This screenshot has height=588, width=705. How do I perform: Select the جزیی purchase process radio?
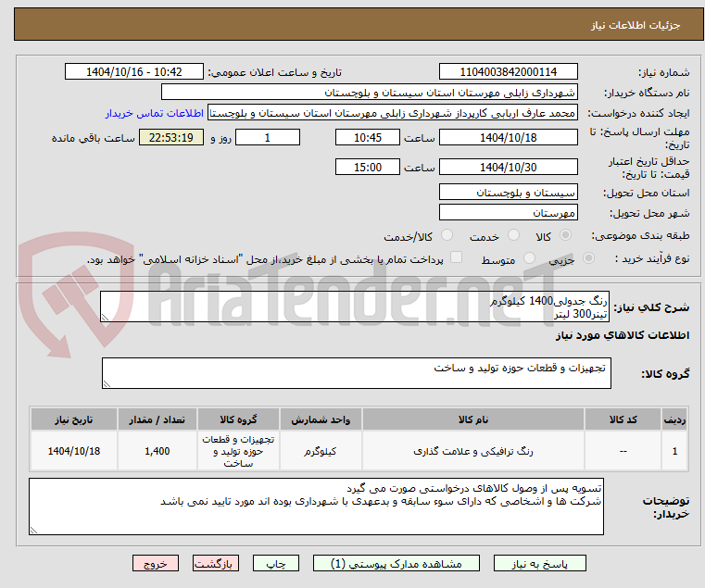(588, 258)
